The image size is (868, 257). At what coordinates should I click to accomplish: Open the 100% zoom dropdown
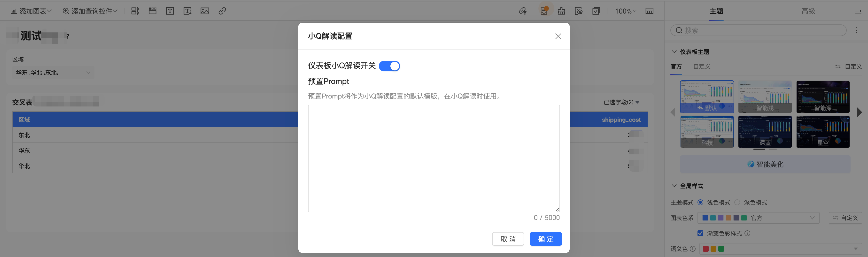pos(626,11)
